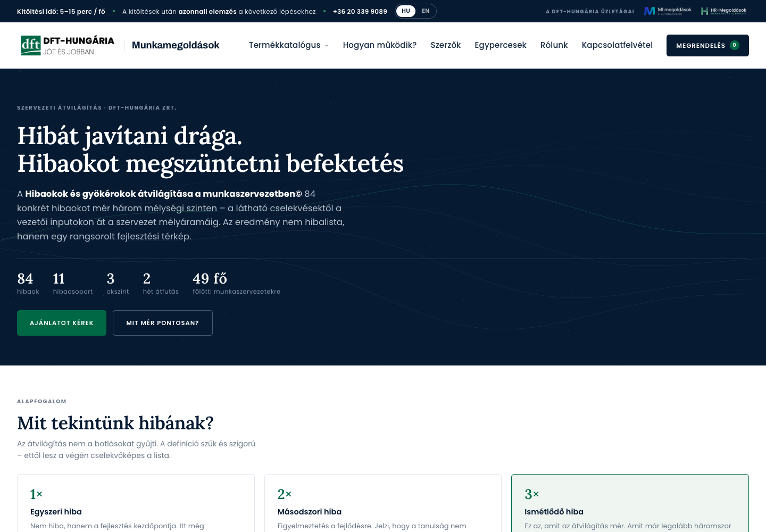Click the "2 hét átfutás" statistic

coord(161,283)
